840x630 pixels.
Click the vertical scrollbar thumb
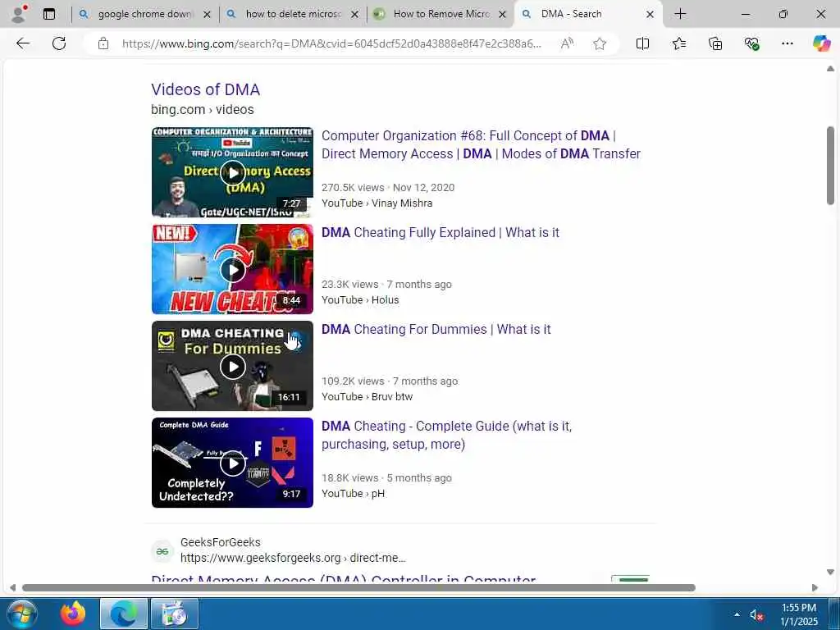click(x=830, y=166)
